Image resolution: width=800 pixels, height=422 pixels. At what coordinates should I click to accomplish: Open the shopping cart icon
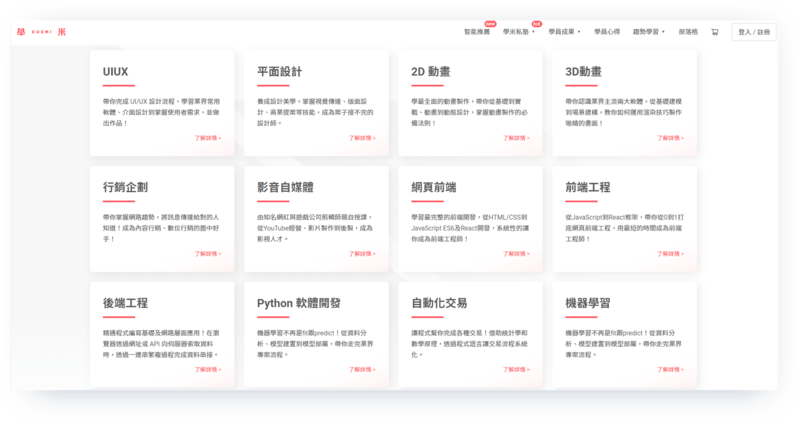pyautogui.click(x=715, y=32)
